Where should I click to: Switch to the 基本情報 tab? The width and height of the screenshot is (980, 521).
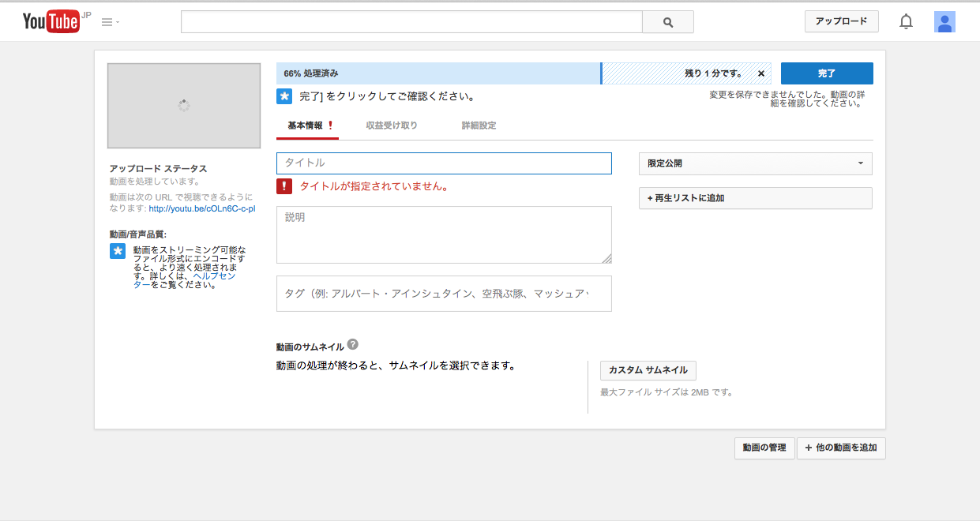click(308, 126)
